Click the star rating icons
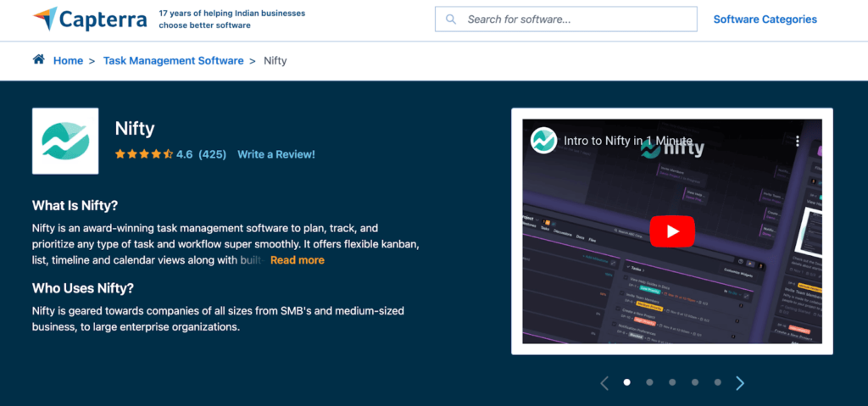 pyautogui.click(x=144, y=154)
